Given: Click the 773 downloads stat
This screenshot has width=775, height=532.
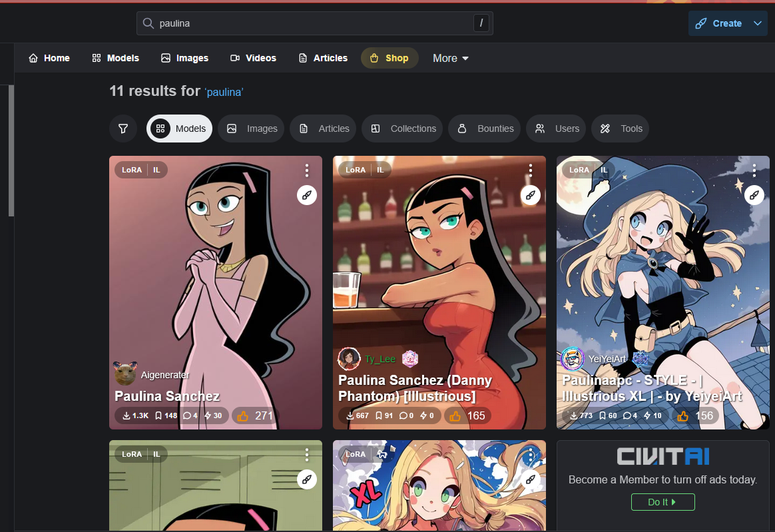Looking at the screenshot, I should click(581, 415).
